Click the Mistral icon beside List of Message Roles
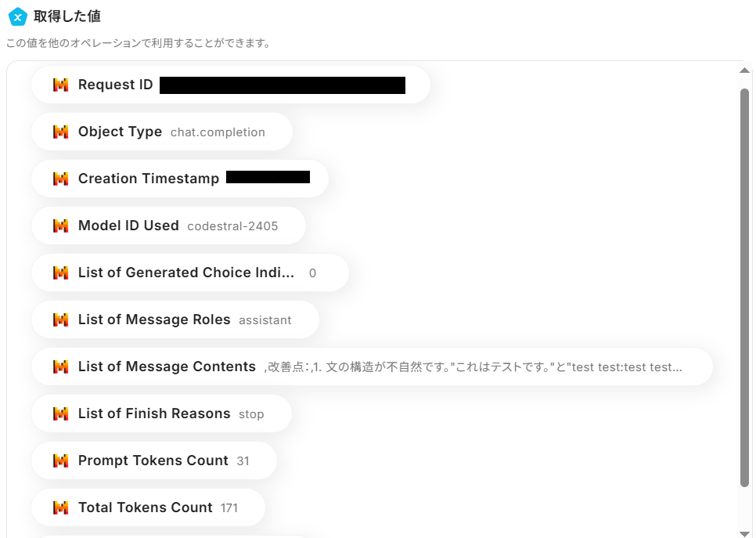 click(x=60, y=320)
